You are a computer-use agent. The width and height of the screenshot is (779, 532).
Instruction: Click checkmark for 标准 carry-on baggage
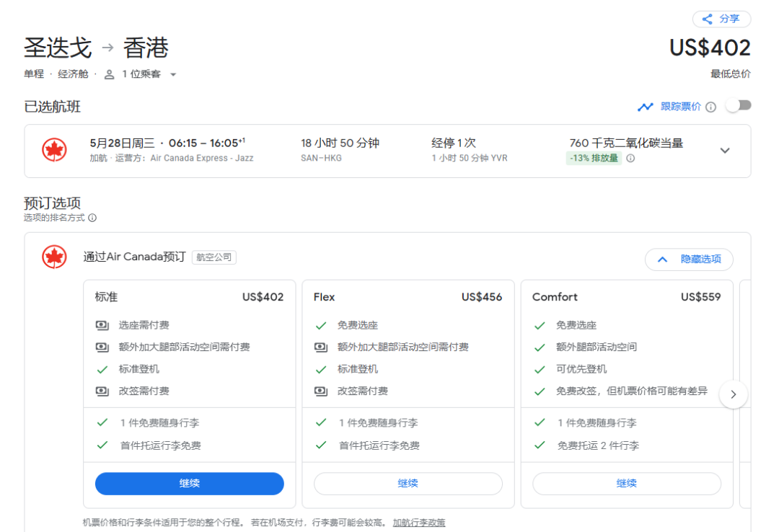(102, 422)
